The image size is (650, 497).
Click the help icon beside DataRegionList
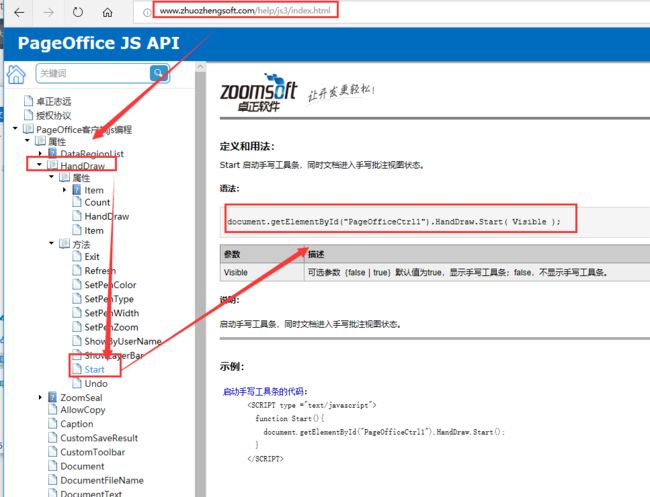[x=52, y=153]
